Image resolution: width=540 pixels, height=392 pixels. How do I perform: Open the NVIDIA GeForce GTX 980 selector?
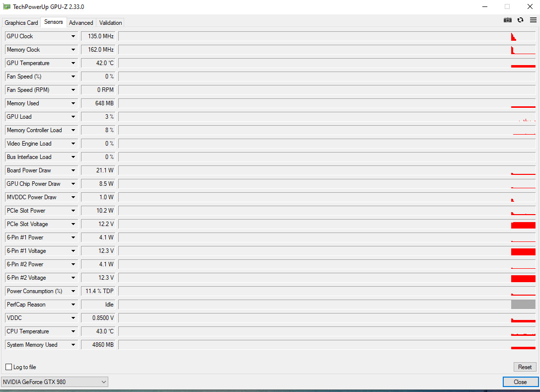click(x=55, y=382)
